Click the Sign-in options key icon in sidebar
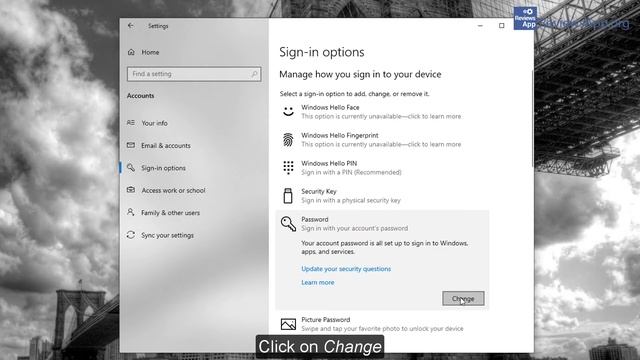 pyautogui.click(x=131, y=168)
